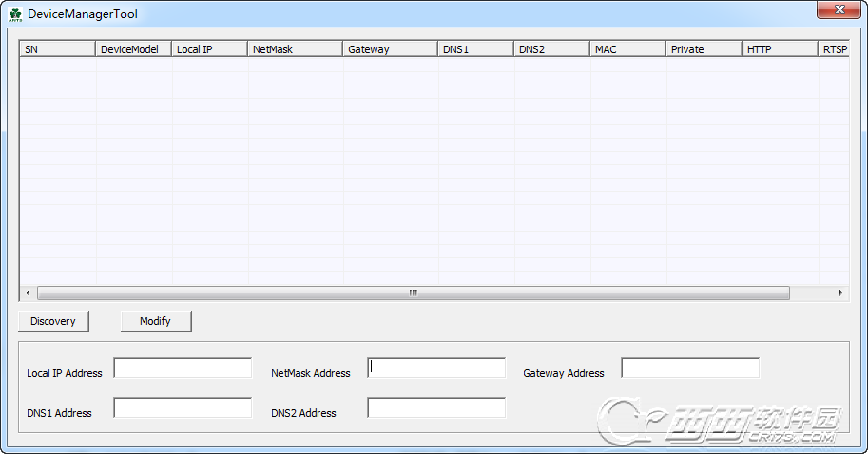Sort by the SN column header

[x=57, y=48]
